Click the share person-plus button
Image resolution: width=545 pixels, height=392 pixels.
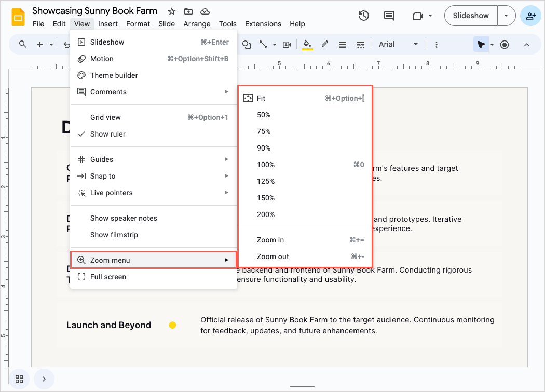pos(531,16)
